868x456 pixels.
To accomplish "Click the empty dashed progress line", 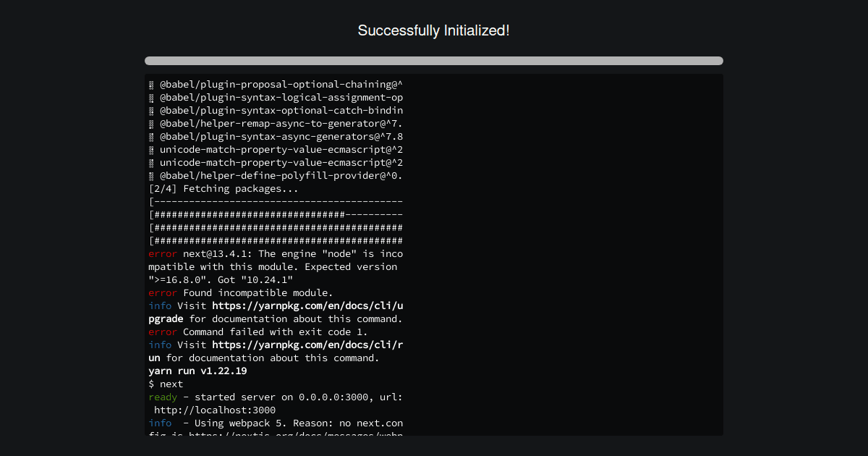I will [x=276, y=201].
